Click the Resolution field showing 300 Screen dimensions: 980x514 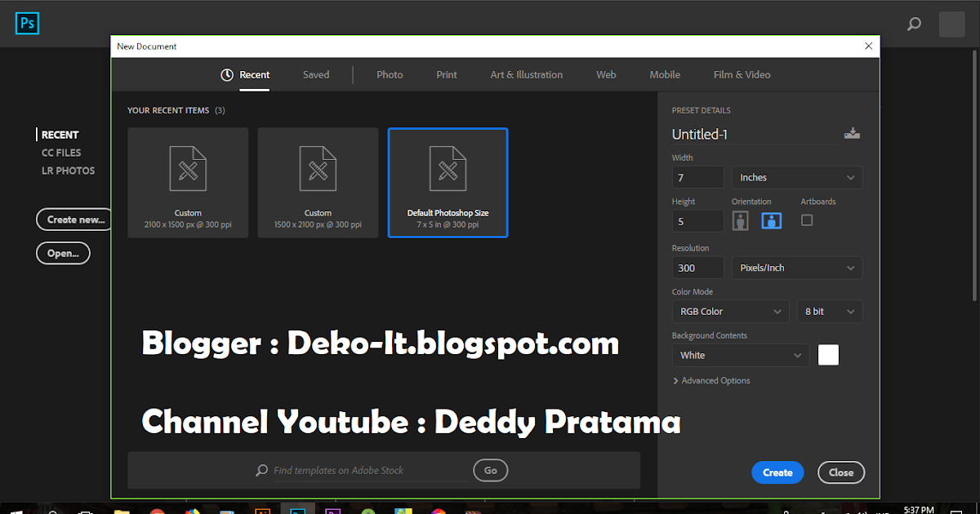[x=698, y=268]
